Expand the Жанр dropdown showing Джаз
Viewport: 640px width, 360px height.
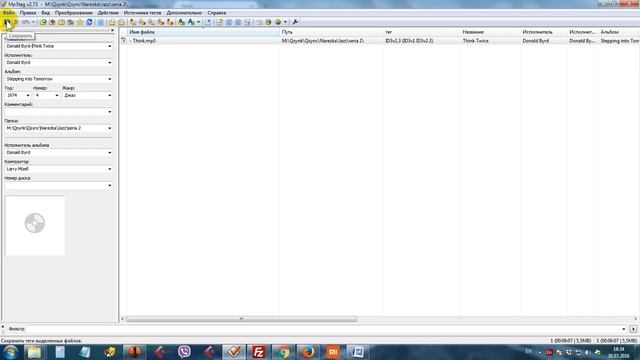(109, 96)
